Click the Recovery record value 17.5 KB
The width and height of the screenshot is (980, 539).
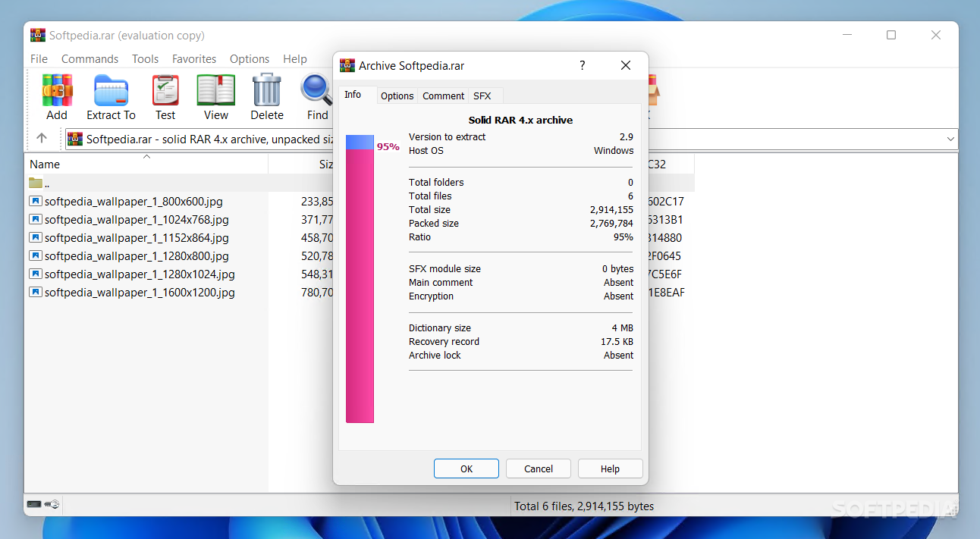click(x=617, y=341)
